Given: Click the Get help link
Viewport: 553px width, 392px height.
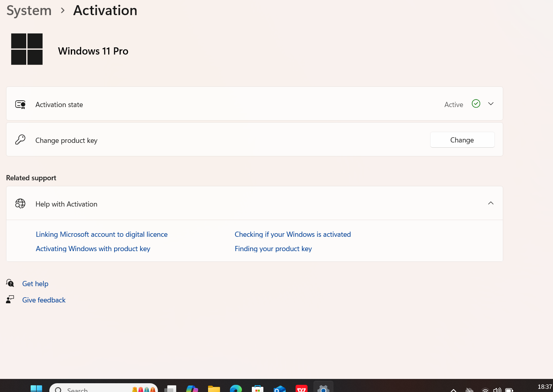Looking at the screenshot, I should (x=35, y=284).
